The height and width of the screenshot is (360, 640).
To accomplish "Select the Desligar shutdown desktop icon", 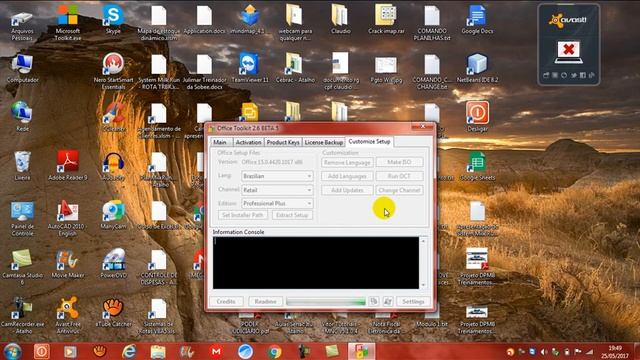I will pos(477,116).
